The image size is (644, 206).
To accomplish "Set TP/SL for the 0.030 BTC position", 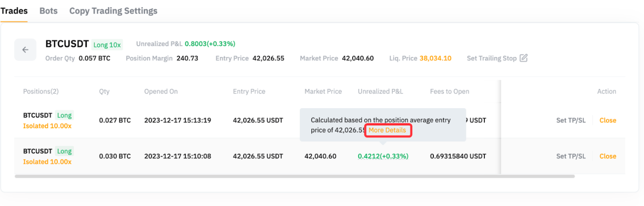I will click(571, 156).
